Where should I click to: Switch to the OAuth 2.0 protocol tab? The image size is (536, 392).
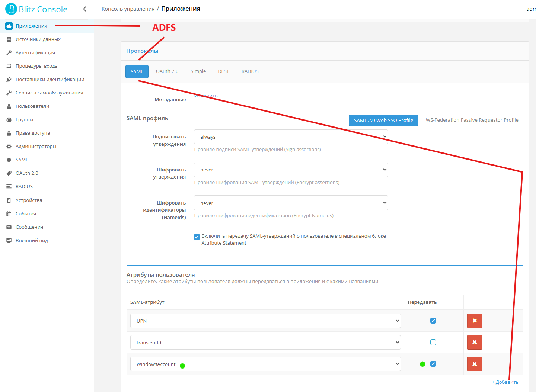tap(167, 71)
